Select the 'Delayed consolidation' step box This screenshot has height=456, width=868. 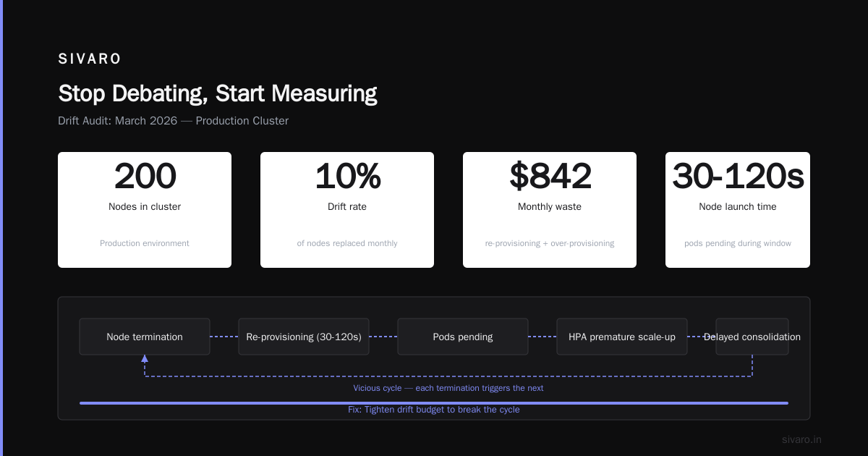pyautogui.click(x=752, y=337)
